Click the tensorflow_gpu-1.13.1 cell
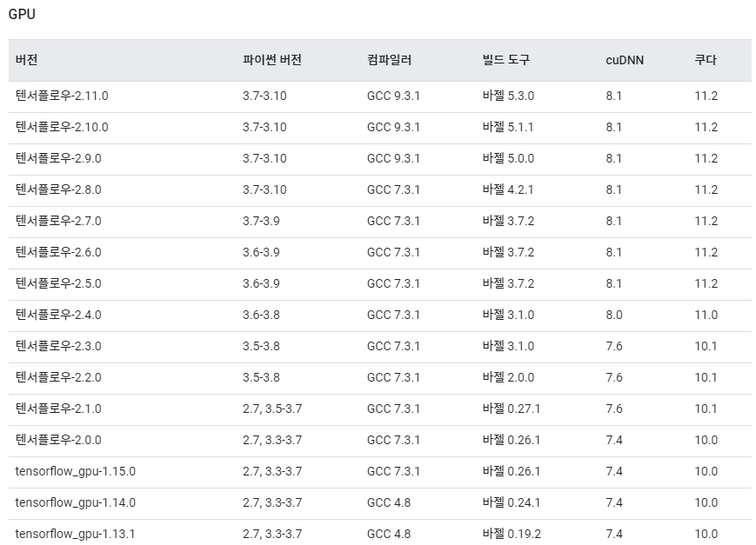Screen dimensions: 756x545 [x=75, y=534]
